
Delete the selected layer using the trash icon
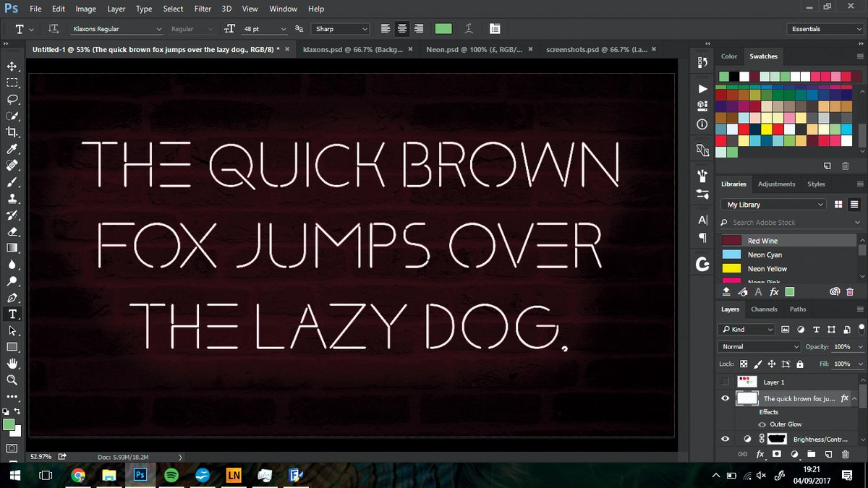pyautogui.click(x=846, y=454)
